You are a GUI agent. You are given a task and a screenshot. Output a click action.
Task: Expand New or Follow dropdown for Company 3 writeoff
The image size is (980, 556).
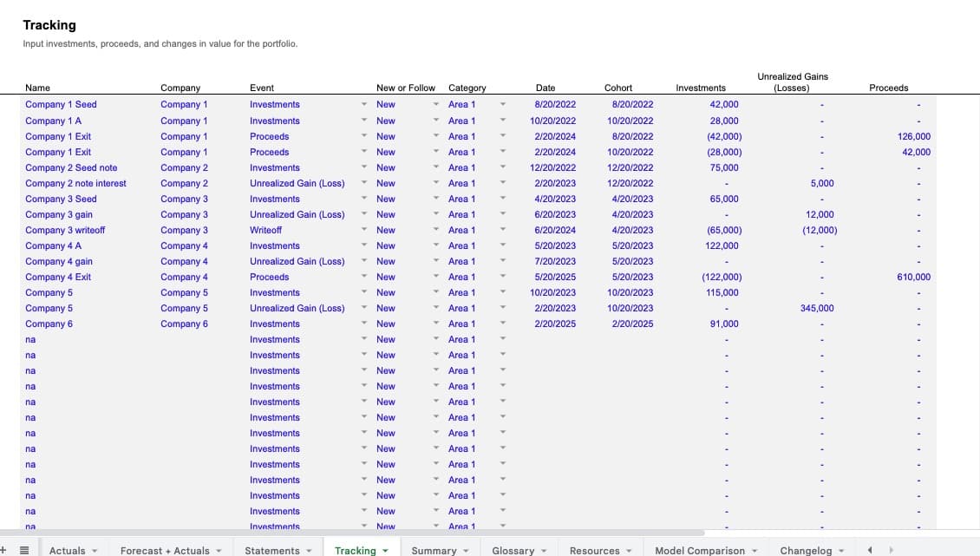(436, 230)
